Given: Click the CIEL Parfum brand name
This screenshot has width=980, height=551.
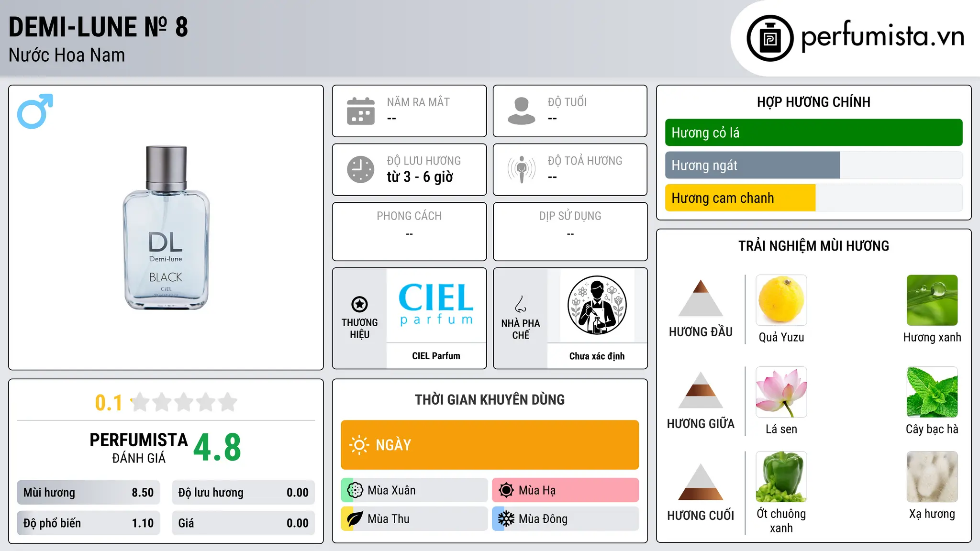Looking at the screenshot, I should click(436, 356).
